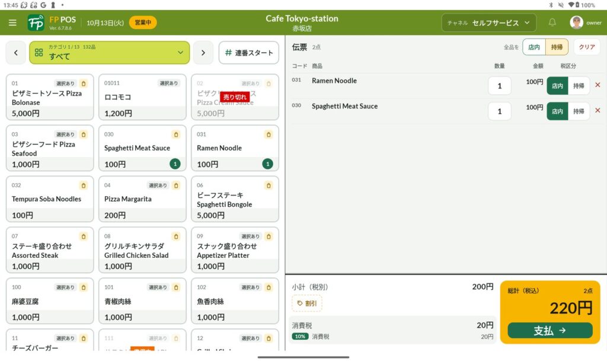This screenshot has width=607, height=364.
Task: Tap the bag icon on ピザミートソース card
Action: point(84,83)
